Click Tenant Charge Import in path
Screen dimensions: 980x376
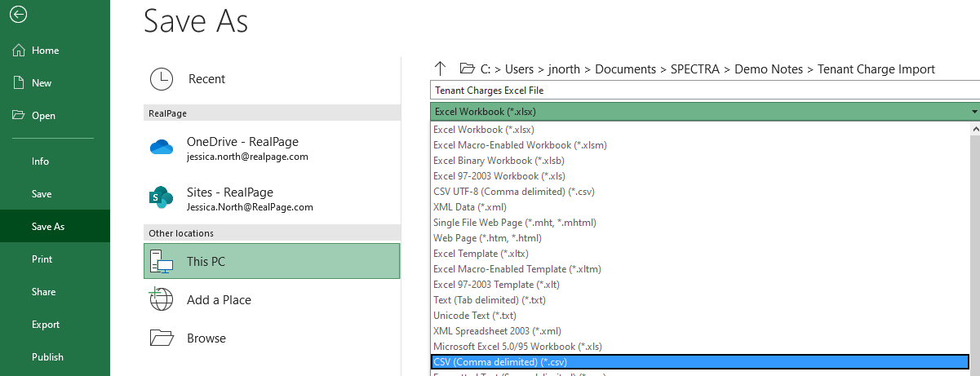tap(876, 69)
